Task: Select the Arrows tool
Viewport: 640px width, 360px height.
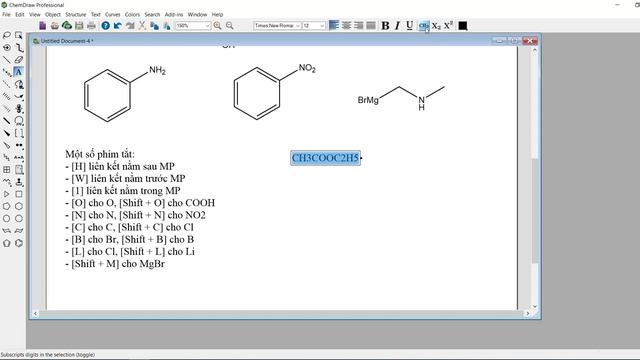Action: point(19,97)
